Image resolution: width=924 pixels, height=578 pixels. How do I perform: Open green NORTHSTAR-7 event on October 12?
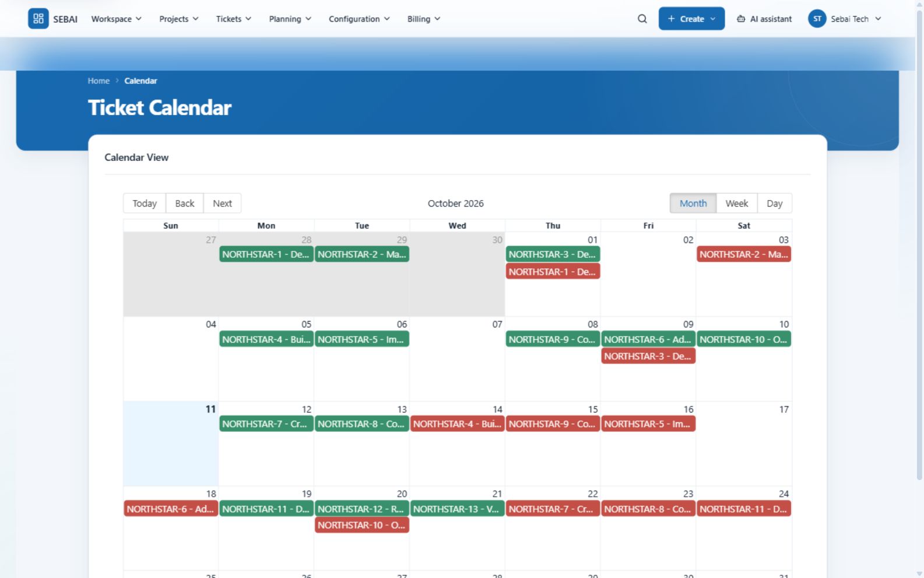tap(266, 424)
